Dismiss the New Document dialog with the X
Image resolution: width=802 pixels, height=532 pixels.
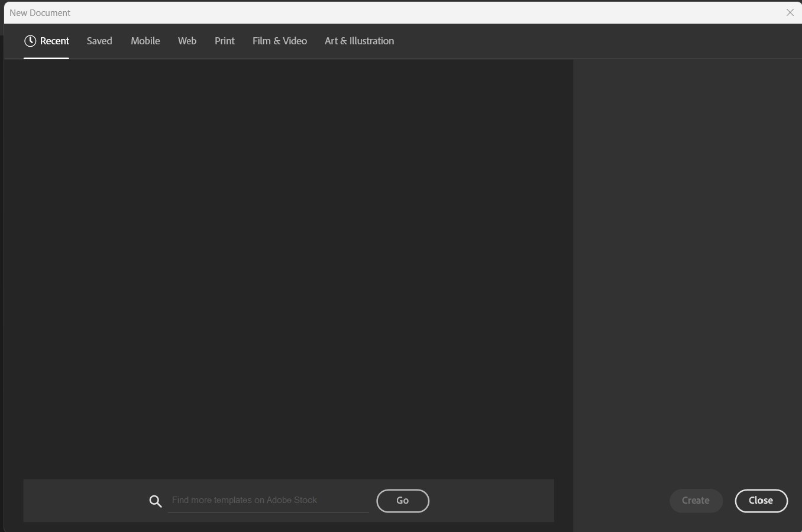pyautogui.click(x=790, y=12)
